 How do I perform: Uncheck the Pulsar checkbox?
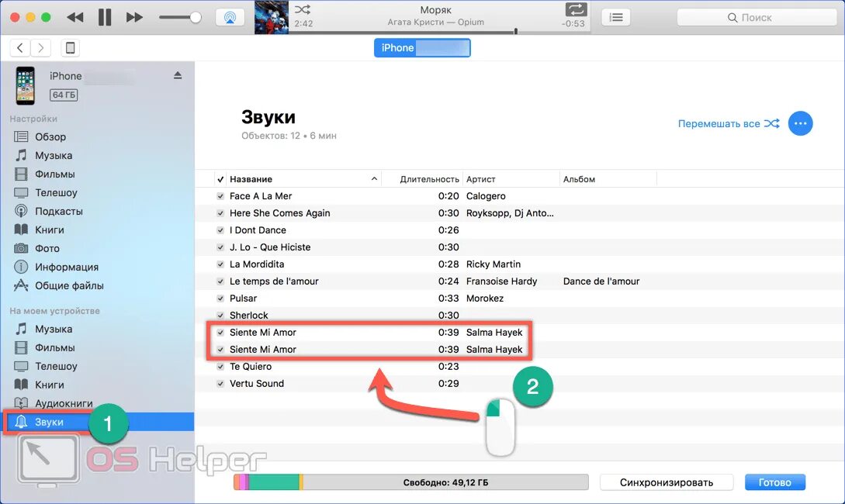[220, 299]
